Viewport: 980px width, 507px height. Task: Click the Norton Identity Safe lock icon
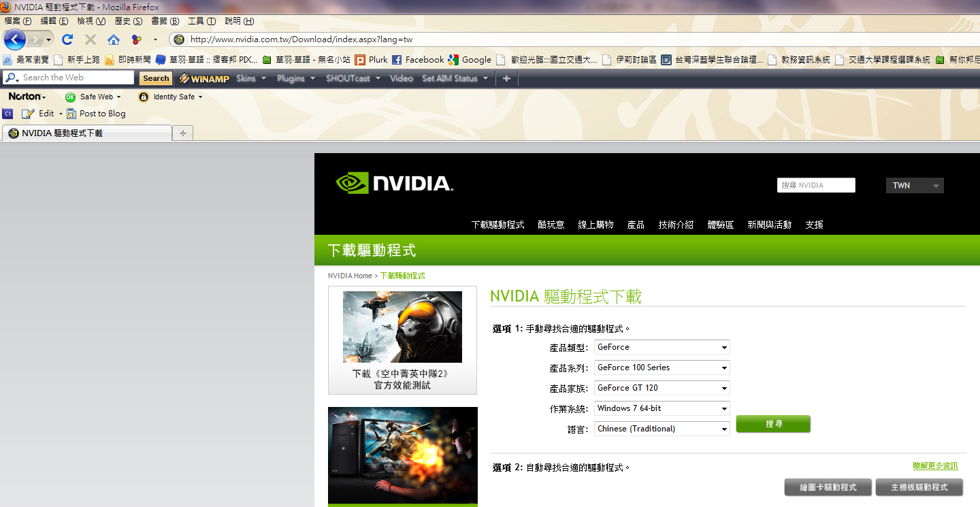coord(144,97)
